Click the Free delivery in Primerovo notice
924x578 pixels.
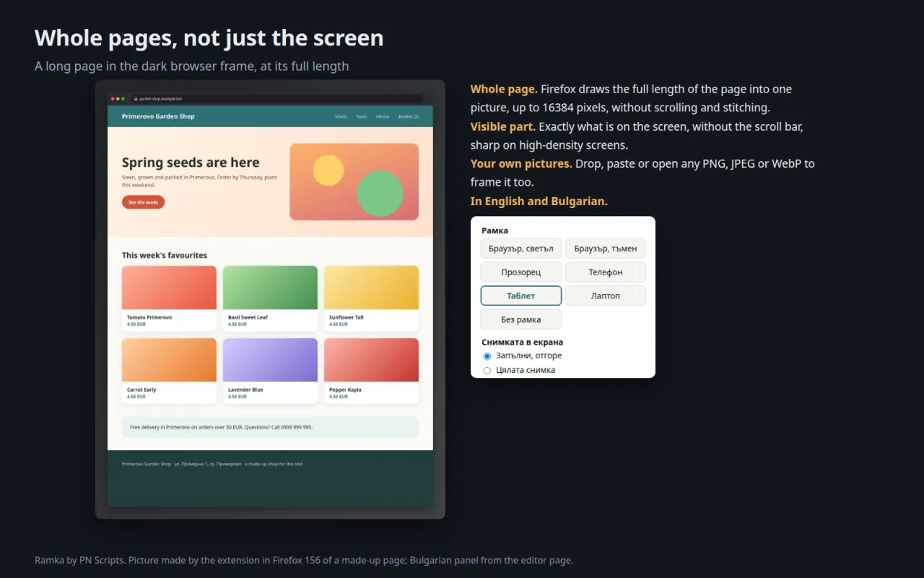[270, 427]
